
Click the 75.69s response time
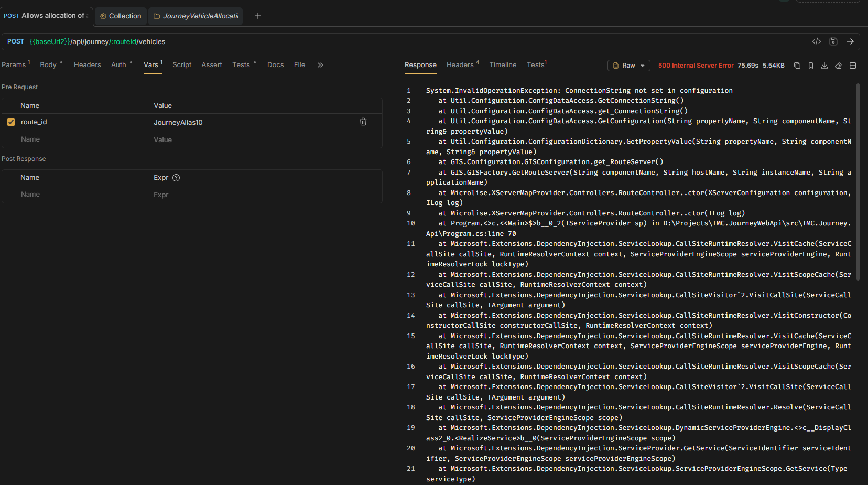(x=747, y=66)
